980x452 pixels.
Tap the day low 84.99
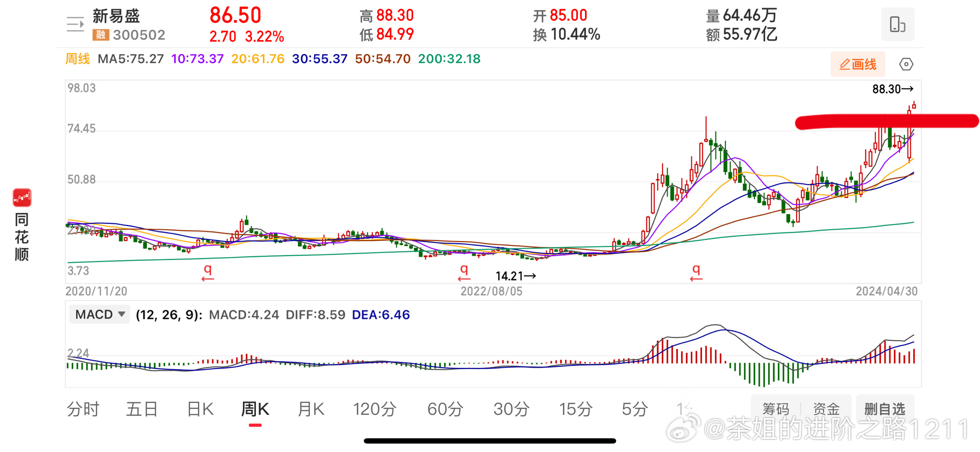(395, 34)
